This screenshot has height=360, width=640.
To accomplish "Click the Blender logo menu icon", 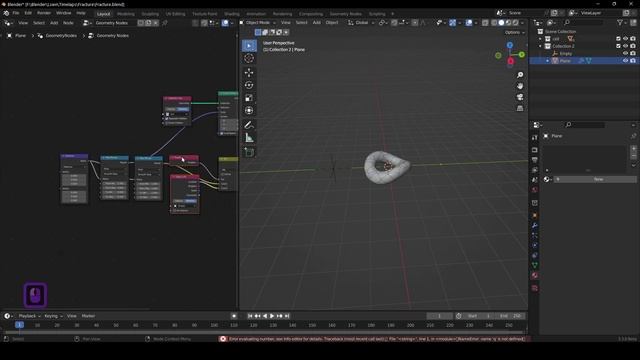I will tap(6, 13).
